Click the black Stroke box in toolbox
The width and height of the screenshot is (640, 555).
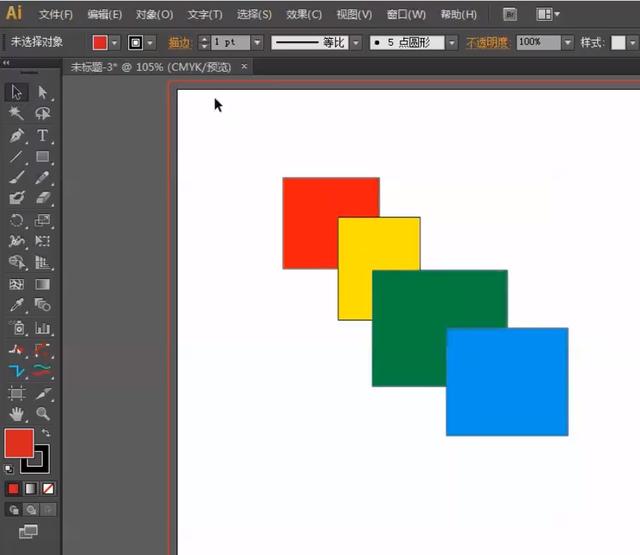[42, 464]
